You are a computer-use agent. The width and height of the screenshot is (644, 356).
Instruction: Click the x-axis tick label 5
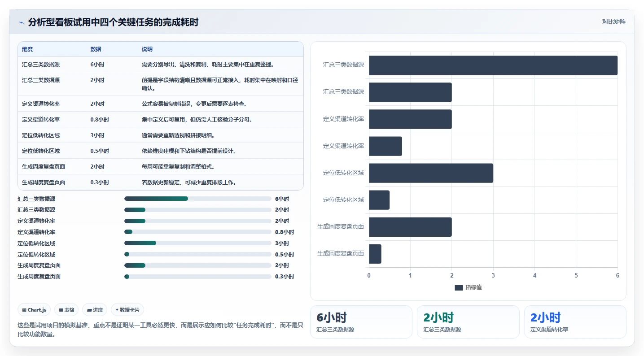[x=576, y=275]
